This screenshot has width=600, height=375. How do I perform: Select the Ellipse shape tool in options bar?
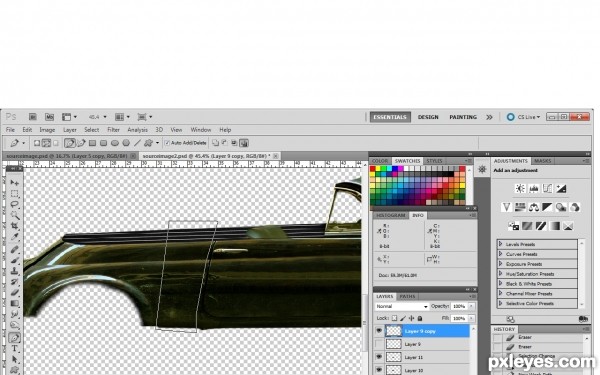(114, 143)
